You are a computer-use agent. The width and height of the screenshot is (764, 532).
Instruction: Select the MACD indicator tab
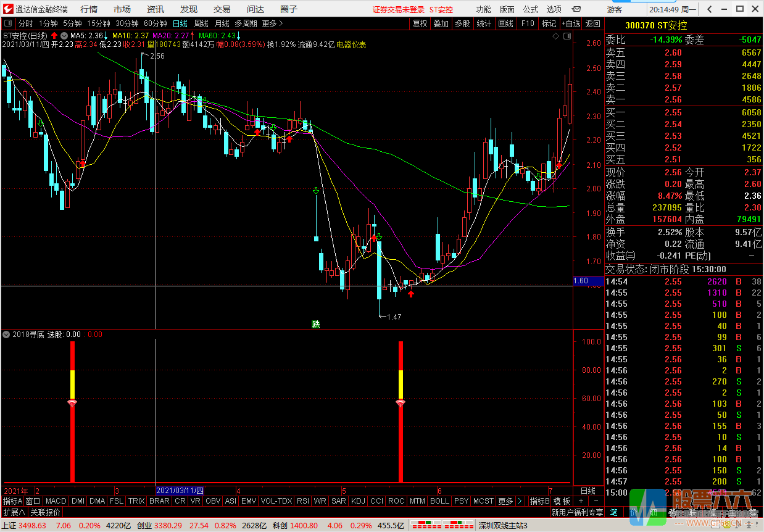pyautogui.click(x=56, y=501)
